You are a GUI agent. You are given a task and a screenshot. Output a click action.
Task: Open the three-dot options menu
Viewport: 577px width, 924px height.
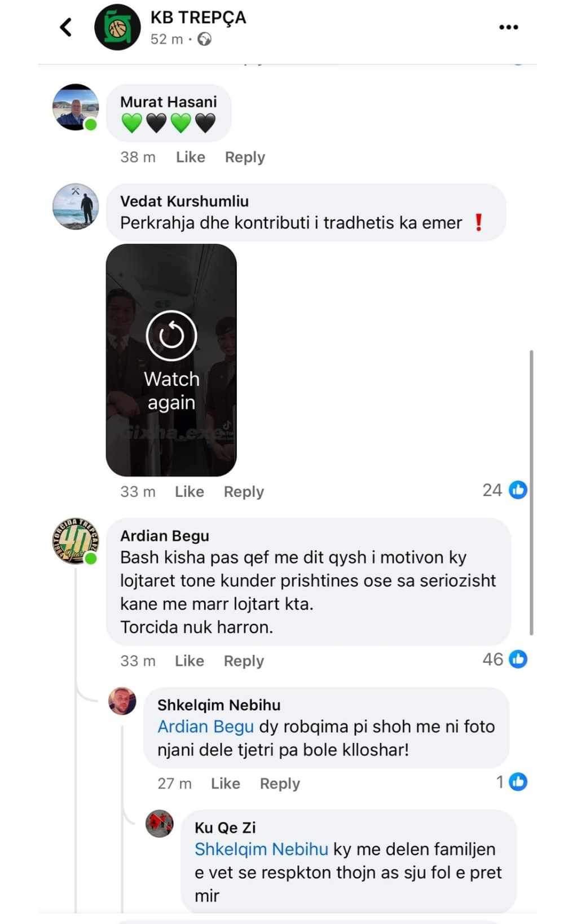(x=508, y=27)
